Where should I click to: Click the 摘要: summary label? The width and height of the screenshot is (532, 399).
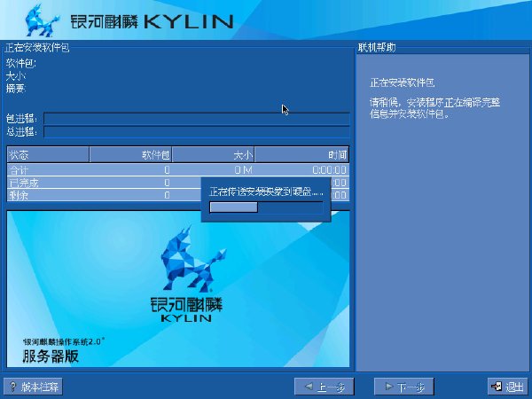[16, 89]
